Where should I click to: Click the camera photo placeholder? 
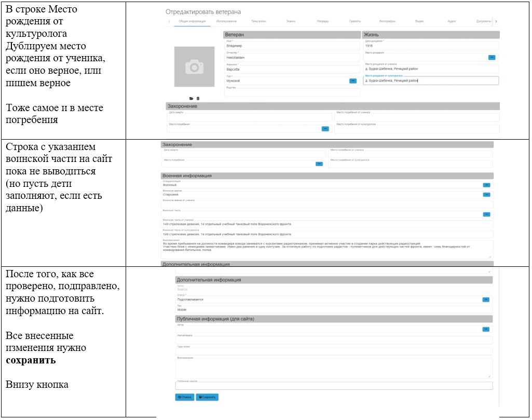click(195, 67)
